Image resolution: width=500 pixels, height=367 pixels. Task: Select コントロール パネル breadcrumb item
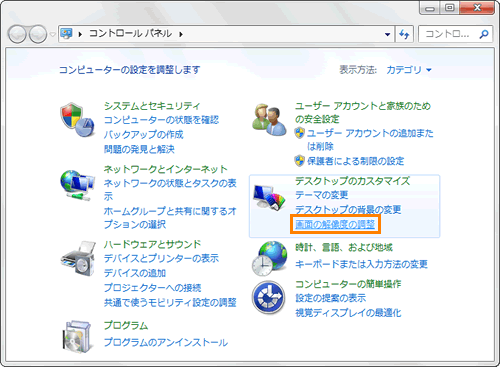pyautogui.click(x=130, y=34)
